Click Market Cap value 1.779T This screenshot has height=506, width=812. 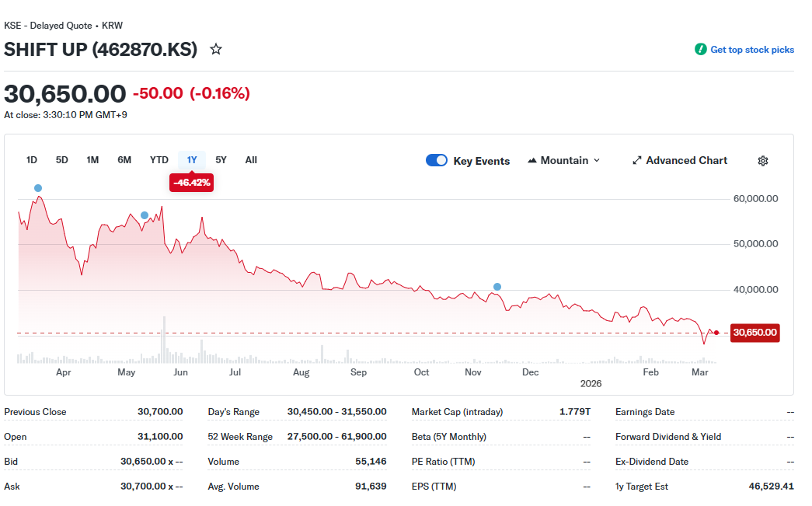tap(575, 412)
